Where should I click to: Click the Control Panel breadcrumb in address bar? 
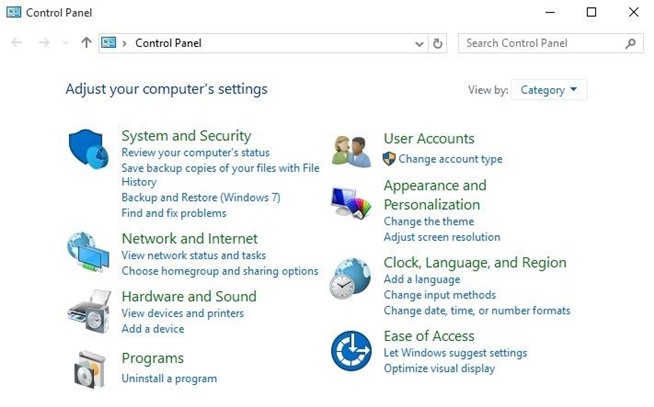pyautogui.click(x=169, y=43)
